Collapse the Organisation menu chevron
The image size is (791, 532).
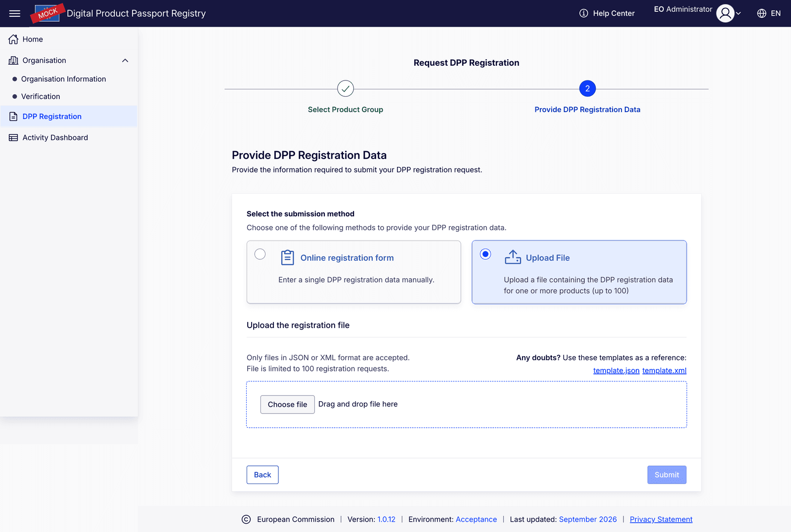[x=125, y=60]
